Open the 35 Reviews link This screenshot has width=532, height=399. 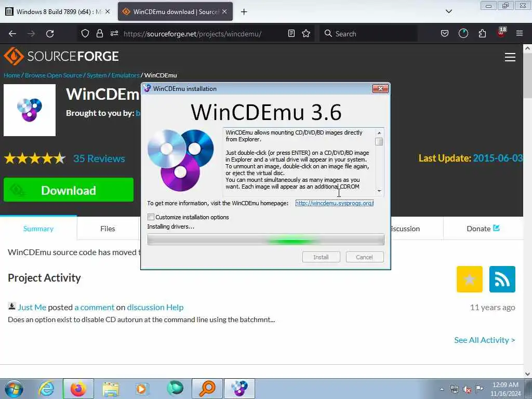click(99, 158)
